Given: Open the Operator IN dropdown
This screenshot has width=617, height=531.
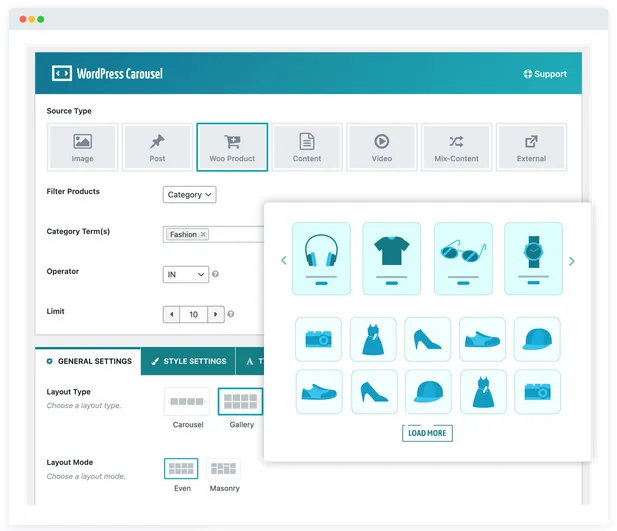Looking at the screenshot, I should click(186, 274).
